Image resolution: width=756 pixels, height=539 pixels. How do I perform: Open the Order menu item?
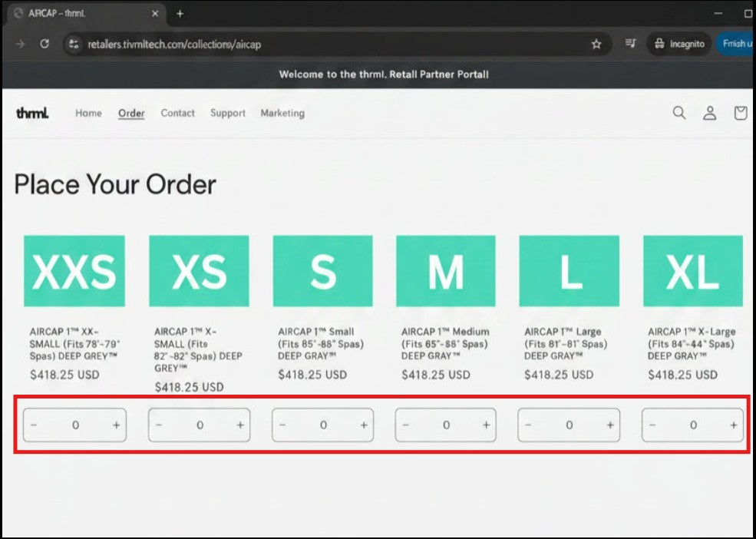point(131,113)
